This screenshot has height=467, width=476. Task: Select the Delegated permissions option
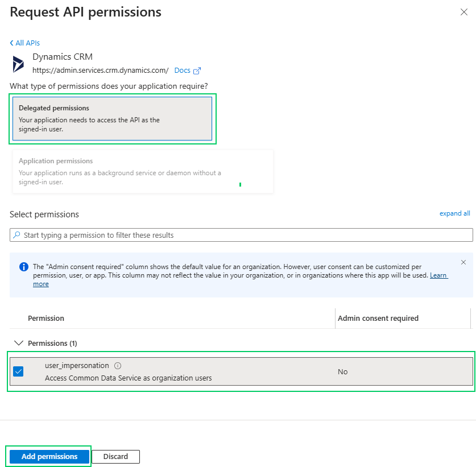(x=112, y=118)
